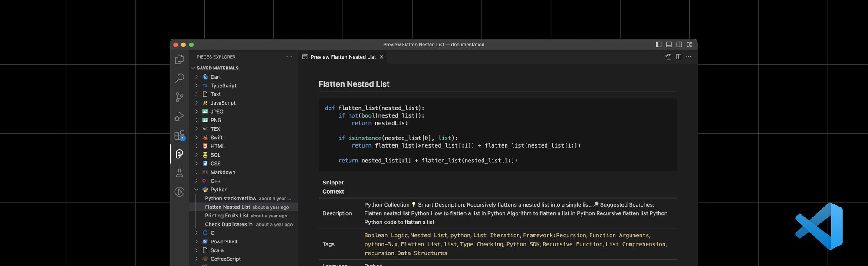Toggle the primary side bar
868x266 pixels.
[x=658, y=45]
